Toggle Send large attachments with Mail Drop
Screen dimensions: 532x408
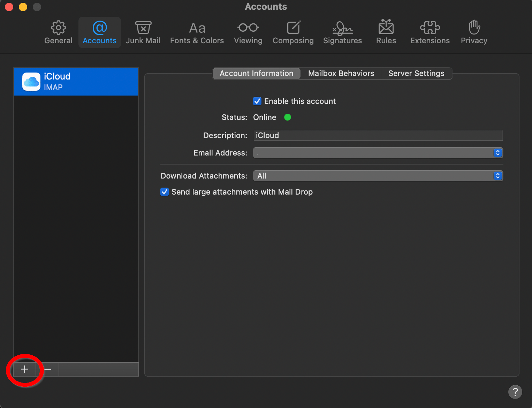click(x=165, y=192)
